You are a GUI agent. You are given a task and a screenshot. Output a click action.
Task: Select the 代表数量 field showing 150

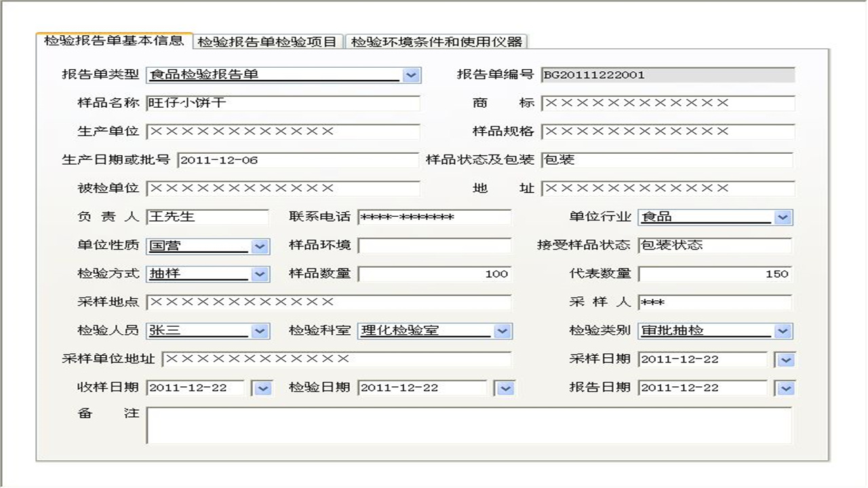click(715, 274)
